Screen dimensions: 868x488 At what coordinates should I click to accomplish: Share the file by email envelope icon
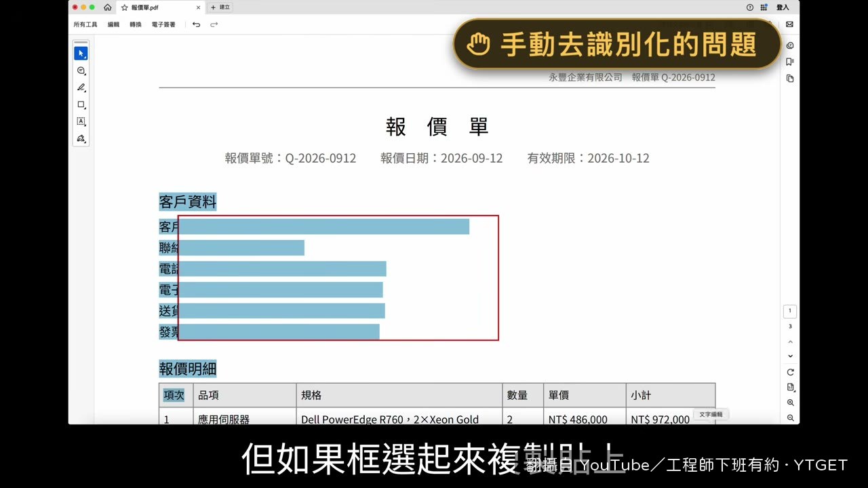[789, 24]
